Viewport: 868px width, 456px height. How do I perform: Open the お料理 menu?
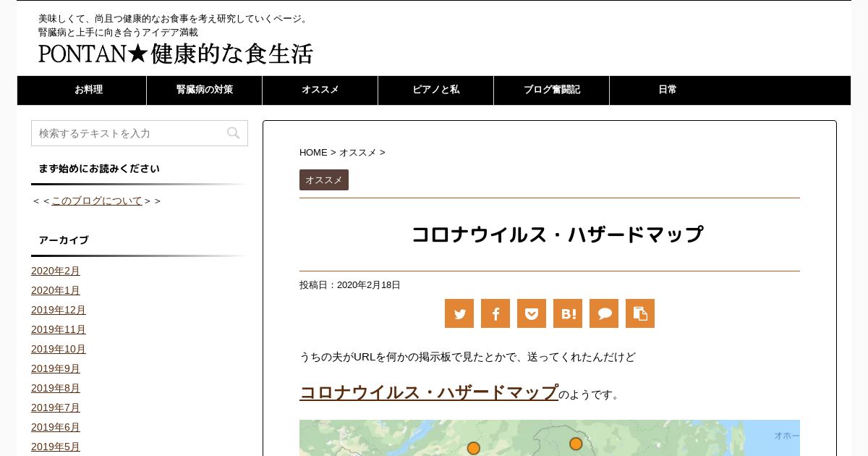point(89,90)
